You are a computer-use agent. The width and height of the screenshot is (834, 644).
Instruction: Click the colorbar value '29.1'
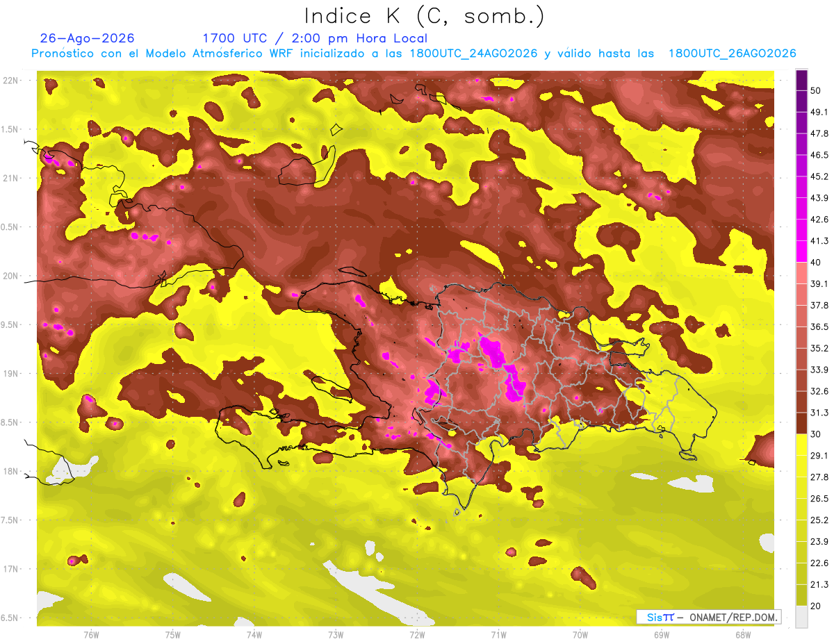click(x=819, y=455)
